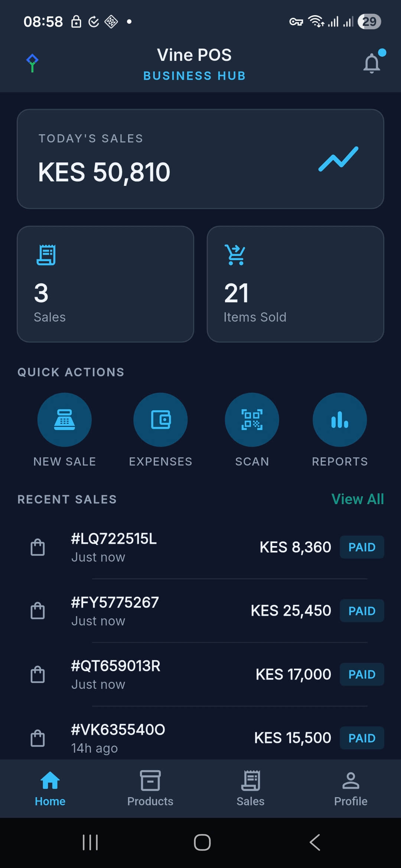The width and height of the screenshot is (401, 868).
Task: Tap the Vine POS logo icon
Action: (x=32, y=63)
